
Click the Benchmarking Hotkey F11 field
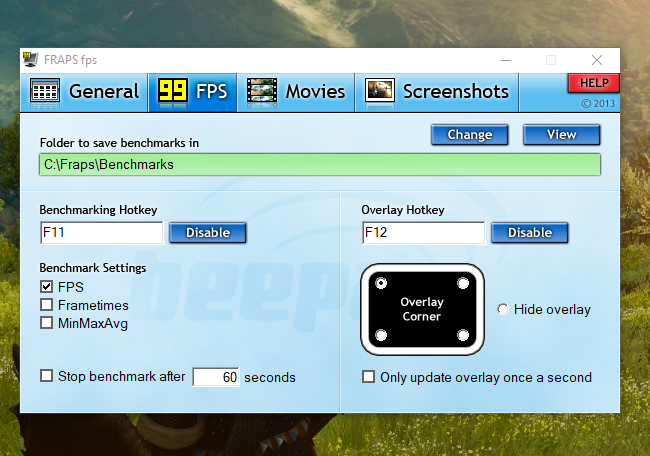click(102, 233)
